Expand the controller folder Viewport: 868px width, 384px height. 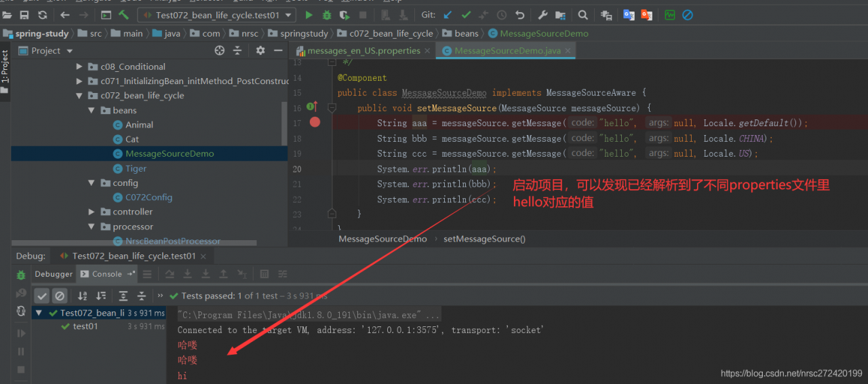92,212
